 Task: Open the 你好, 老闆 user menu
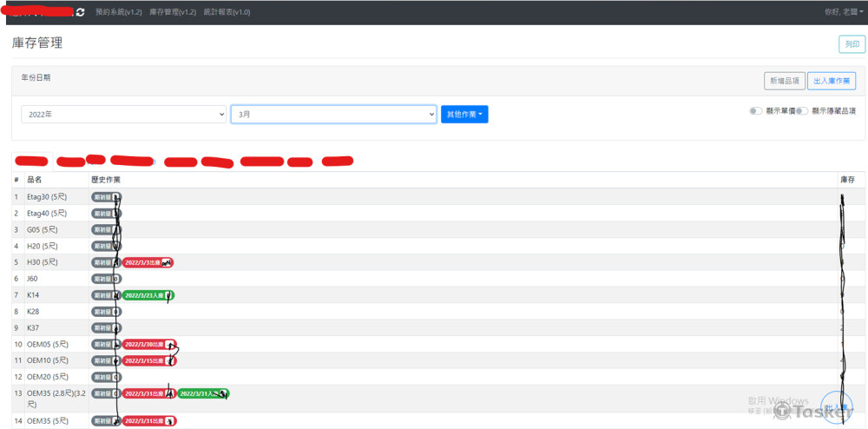point(843,12)
